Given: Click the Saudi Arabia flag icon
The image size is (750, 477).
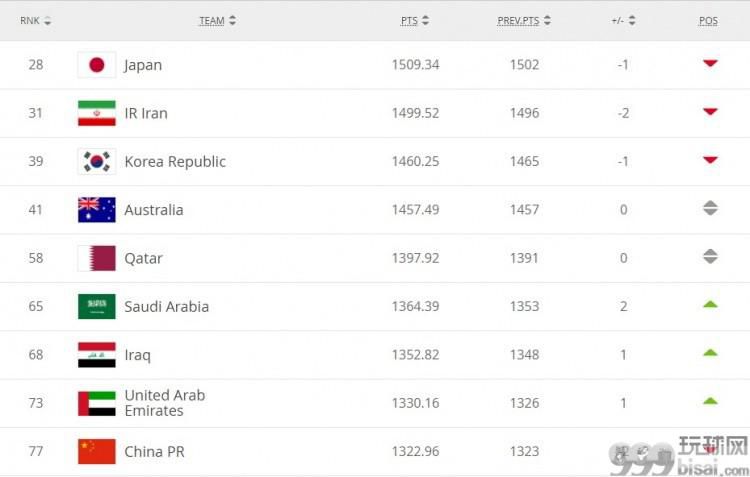Looking at the screenshot, I should [97, 306].
